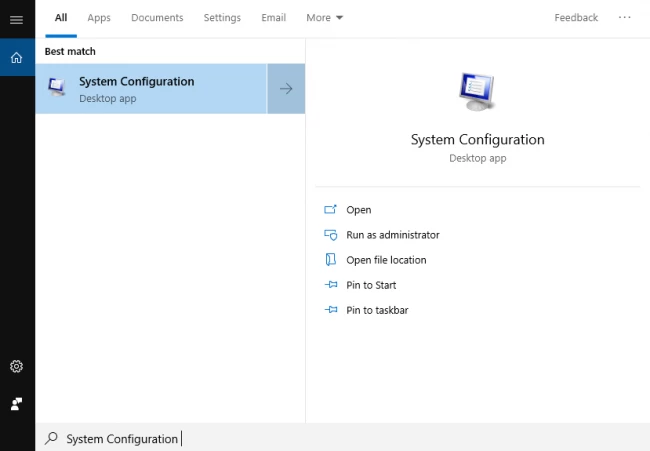Switch to the Documents tab
The width and height of the screenshot is (650, 451).
[x=157, y=18]
